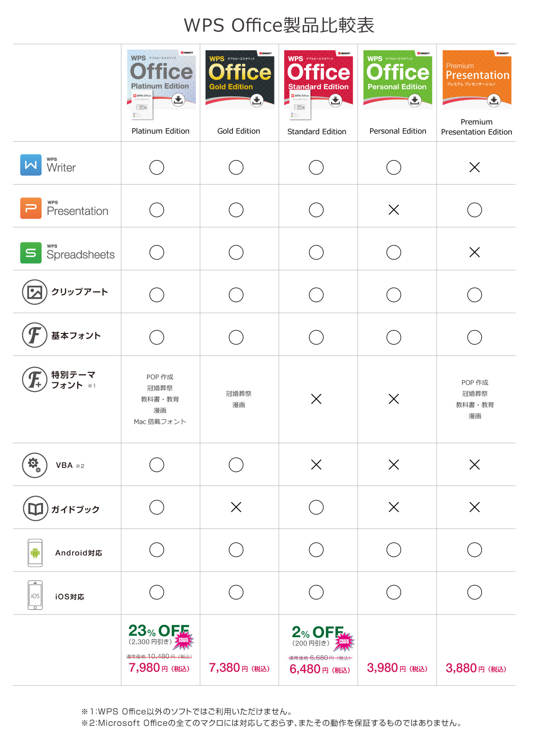Click the WPS Spreadsheets green S icon
533x756 pixels.
point(31,253)
